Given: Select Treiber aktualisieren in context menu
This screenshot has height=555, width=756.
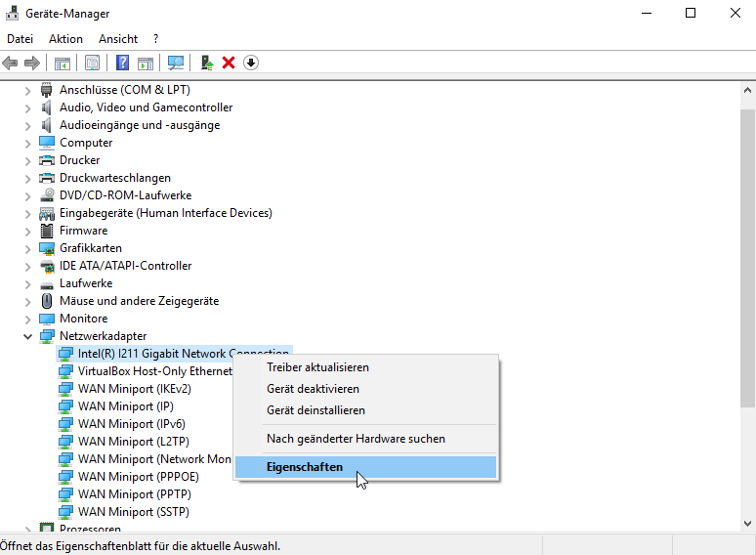Looking at the screenshot, I should [x=317, y=367].
